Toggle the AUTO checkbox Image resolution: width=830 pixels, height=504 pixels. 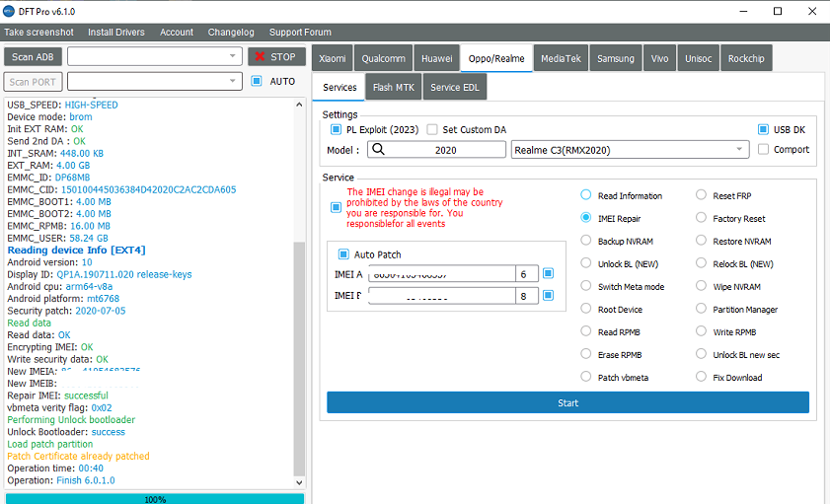point(257,81)
